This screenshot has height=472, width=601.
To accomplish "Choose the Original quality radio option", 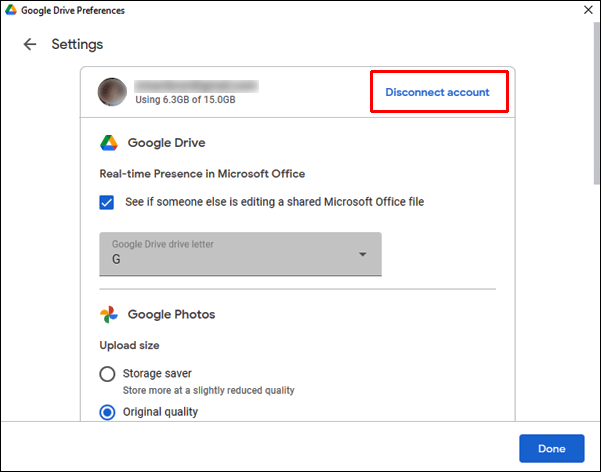I will pyautogui.click(x=107, y=412).
